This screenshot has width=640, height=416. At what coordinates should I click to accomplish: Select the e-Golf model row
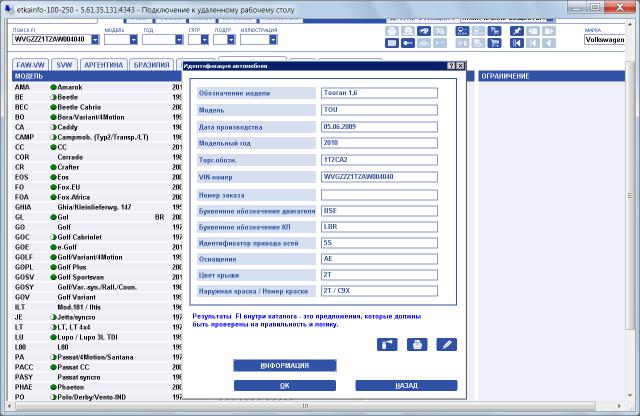97,247
